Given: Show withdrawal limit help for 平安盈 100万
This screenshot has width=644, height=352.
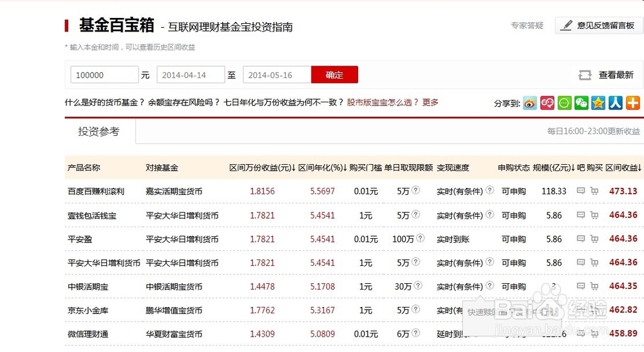Looking at the screenshot, I should pos(420,237).
